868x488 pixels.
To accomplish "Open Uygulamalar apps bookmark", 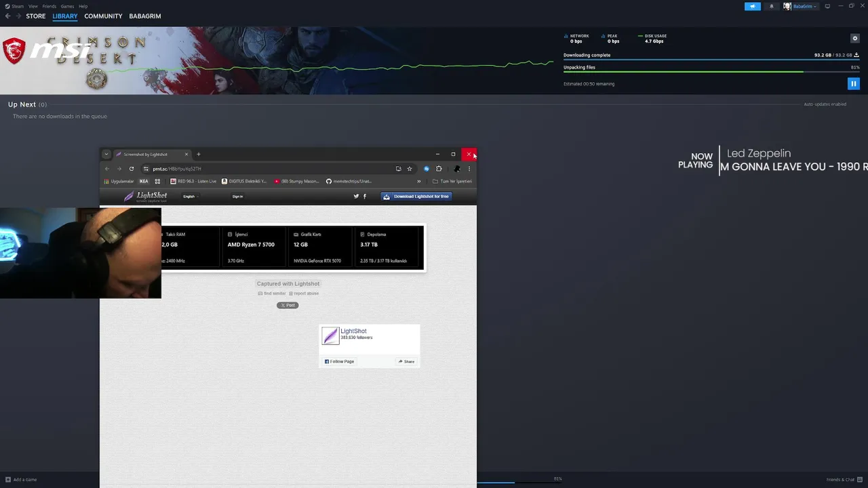I will pyautogui.click(x=119, y=181).
